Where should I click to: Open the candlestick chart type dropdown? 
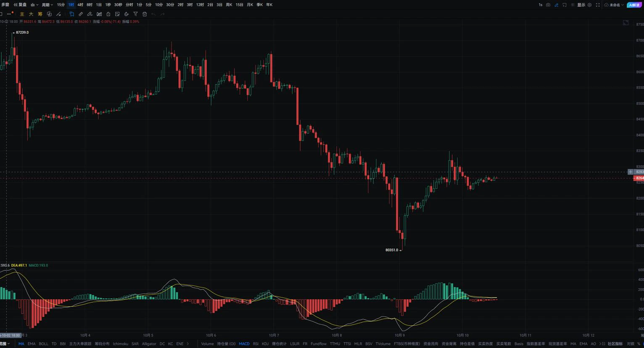click(34, 5)
